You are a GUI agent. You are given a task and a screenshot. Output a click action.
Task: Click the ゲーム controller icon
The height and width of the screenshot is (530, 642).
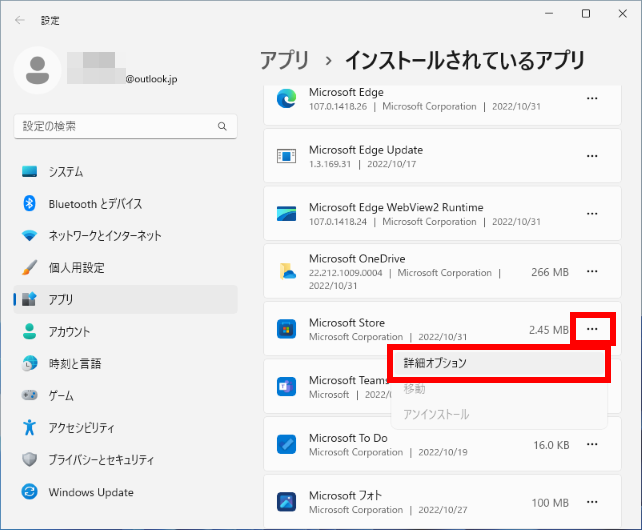point(29,395)
